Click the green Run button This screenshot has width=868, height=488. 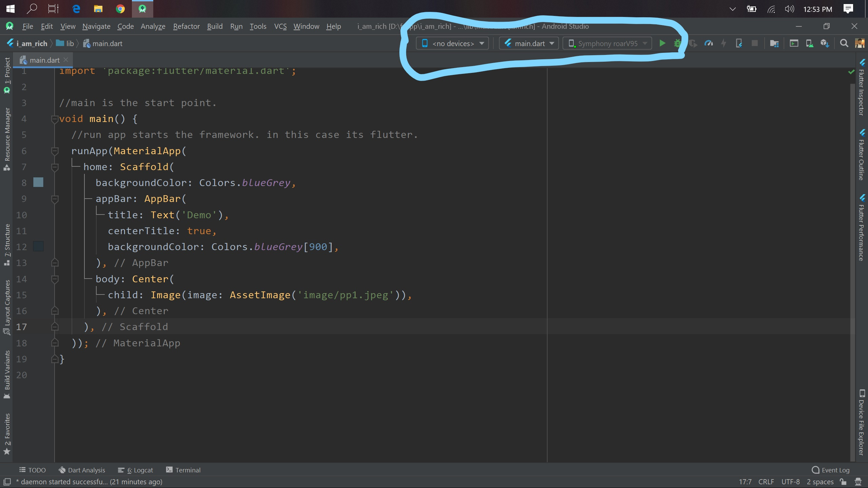point(662,43)
